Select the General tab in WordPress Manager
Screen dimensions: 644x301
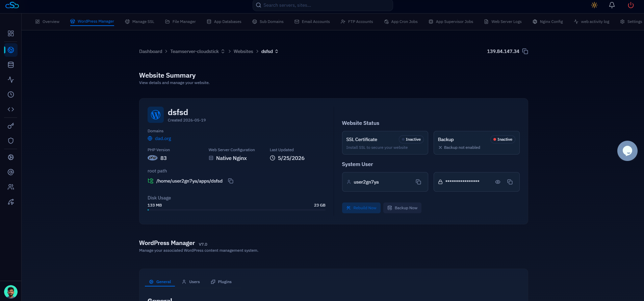pyautogui.click(x=160, y=282)
